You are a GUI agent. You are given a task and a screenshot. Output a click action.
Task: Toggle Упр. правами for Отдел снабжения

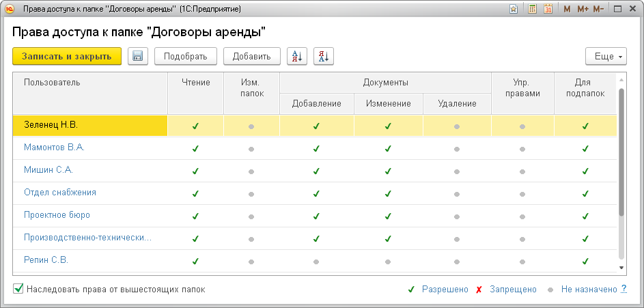pos(522,194)
